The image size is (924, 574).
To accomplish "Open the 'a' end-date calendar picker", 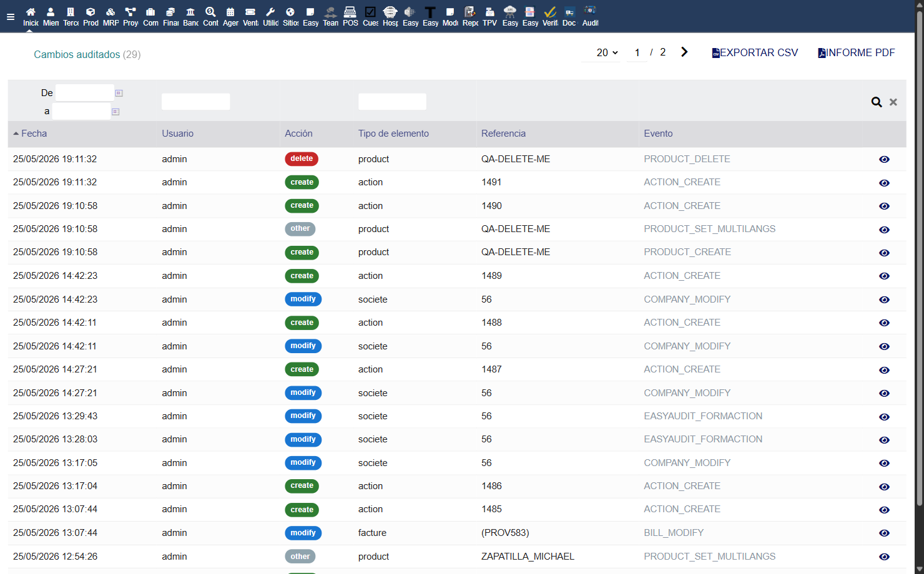I will point(115,112).
